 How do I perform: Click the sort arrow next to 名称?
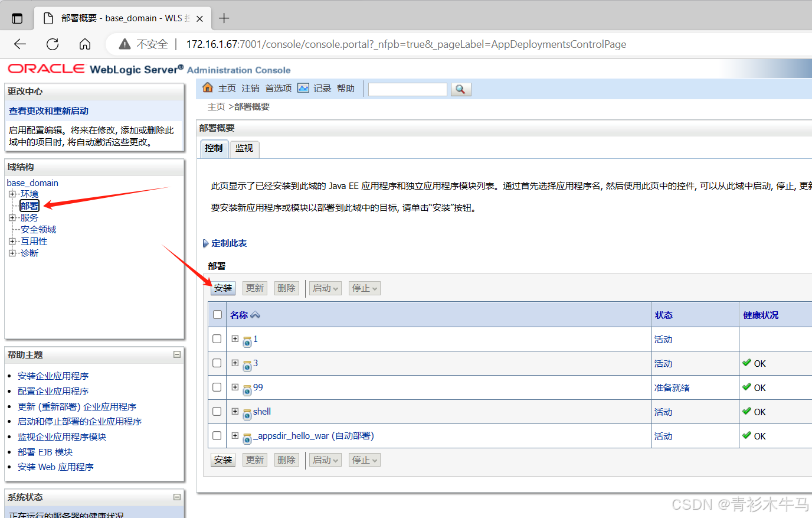[255, 315]
